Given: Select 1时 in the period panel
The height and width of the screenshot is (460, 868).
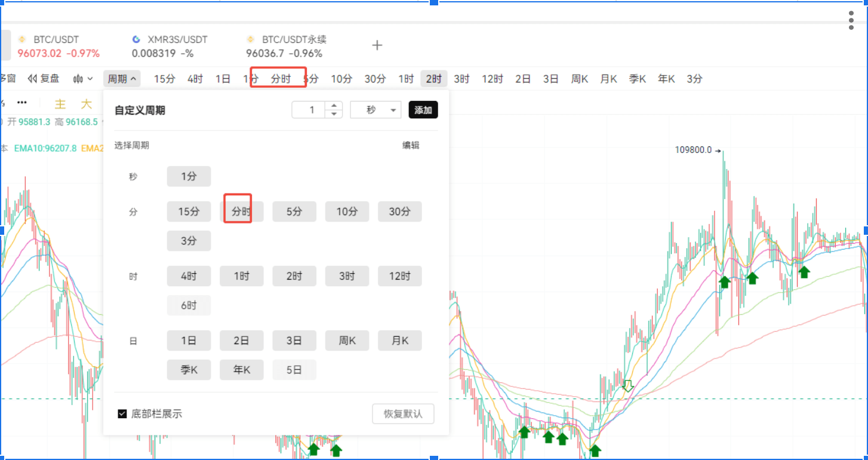Looking at the screenshot, I should (x=241, y=276).
